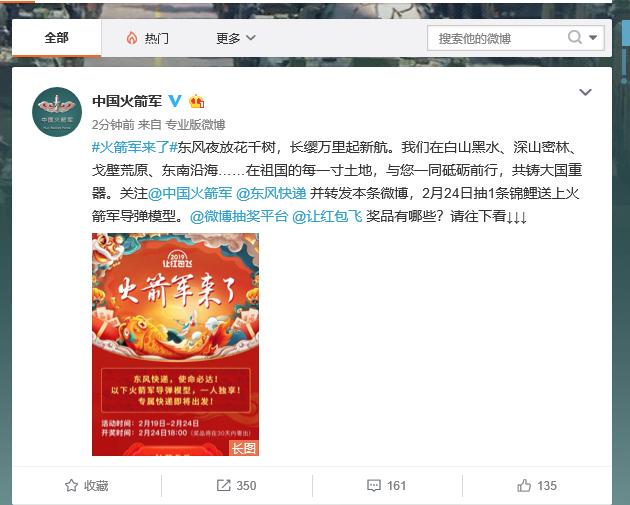The width and height of the screenshot is (630, 505).
Task: Switch to the 热门 tab
Action: [x=147, y=39]
